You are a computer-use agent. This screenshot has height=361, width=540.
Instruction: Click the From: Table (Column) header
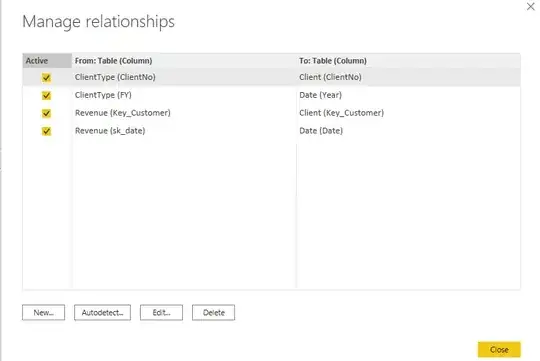(184, 61)
